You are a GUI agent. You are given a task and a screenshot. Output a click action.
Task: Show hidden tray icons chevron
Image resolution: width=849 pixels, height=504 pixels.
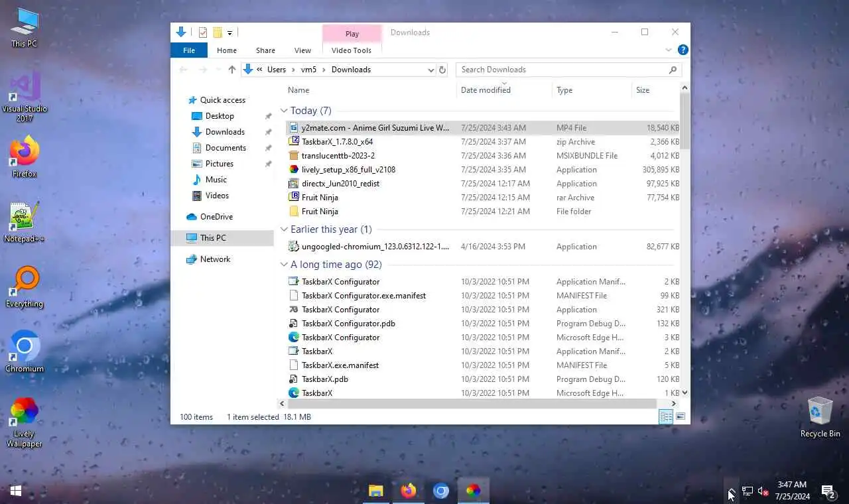(x=732, y=491)
